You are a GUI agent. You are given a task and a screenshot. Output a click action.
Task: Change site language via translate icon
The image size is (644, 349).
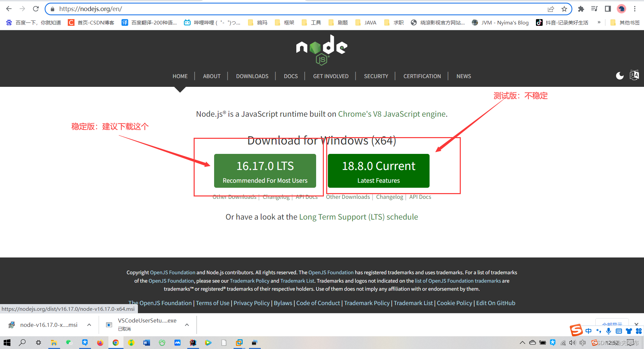pos(634,75)
